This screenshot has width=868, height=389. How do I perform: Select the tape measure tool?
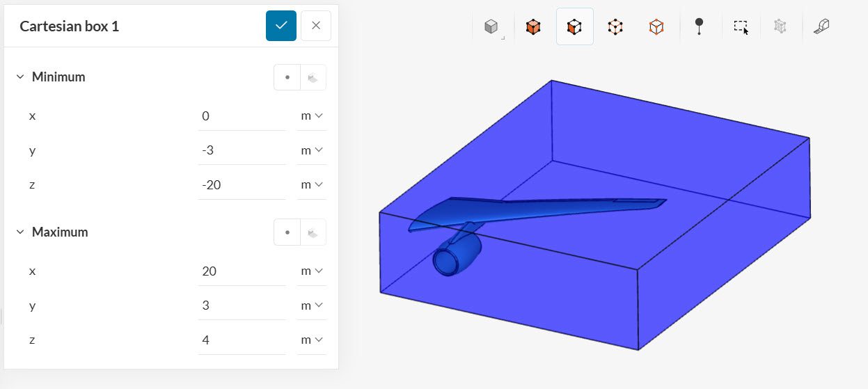click(821, 27)
